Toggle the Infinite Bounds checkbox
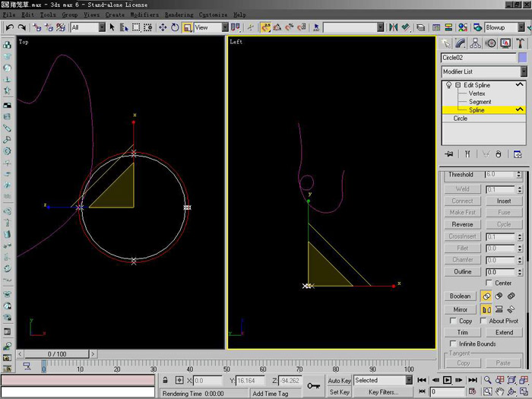The height and width of the screenshot is (399, 532). pyautogui.click(x=453, y=344)
